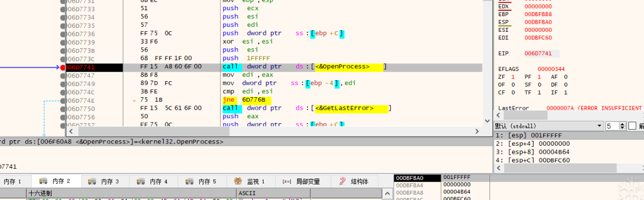The width and height of the screenshot is (644, 200).
Task: Select stack address 00DBFBA4
Action: (x=409, y=185)
